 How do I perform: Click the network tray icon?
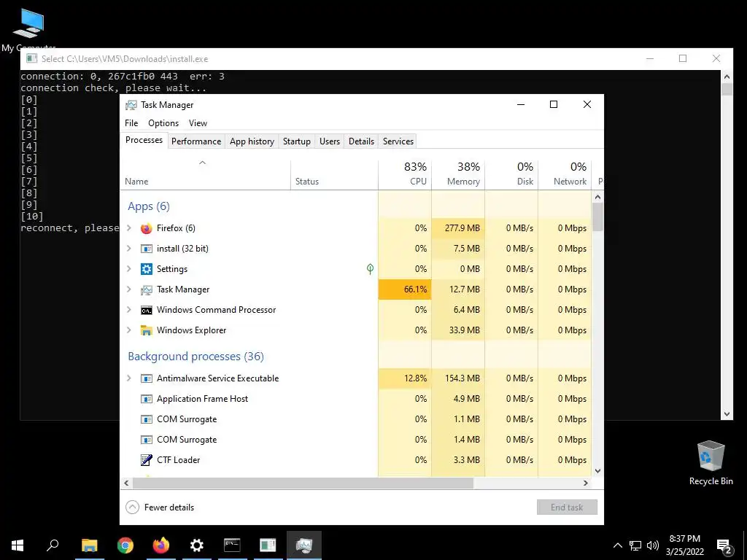635,545
